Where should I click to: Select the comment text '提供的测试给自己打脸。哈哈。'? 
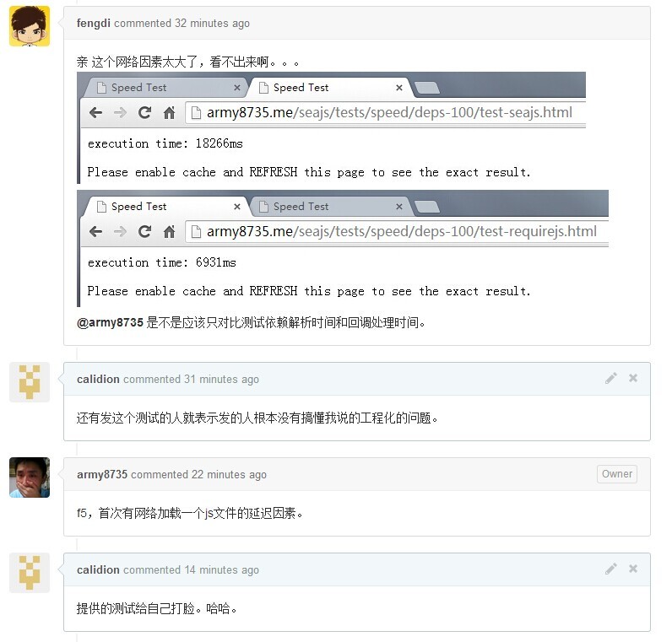pyautogui.click(x=157, y=608)
